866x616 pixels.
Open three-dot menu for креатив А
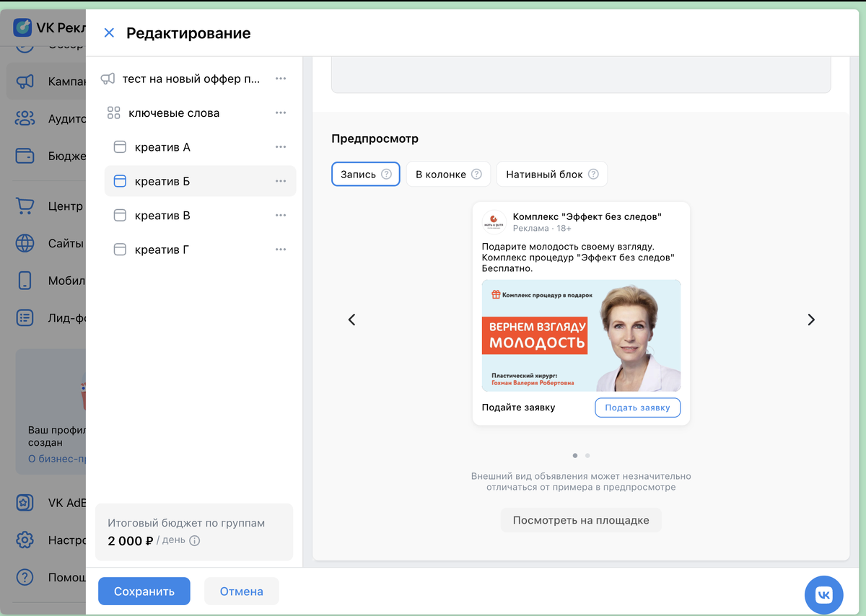coord(281,147)
